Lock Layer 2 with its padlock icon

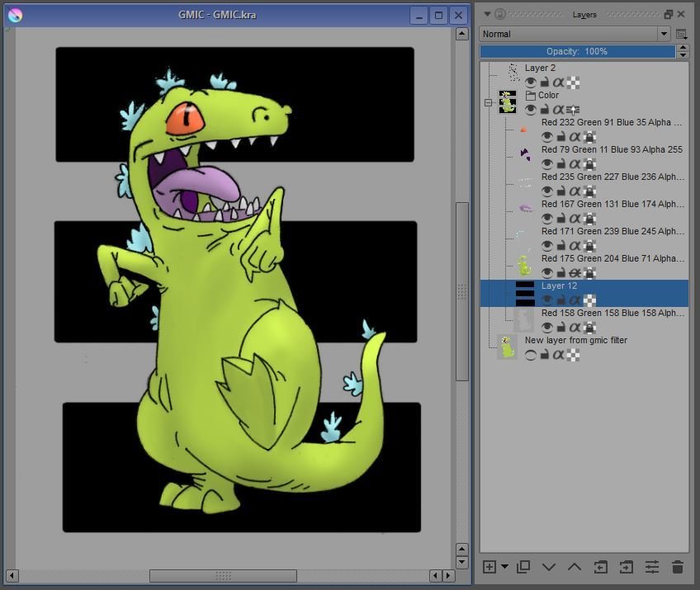pos(545,83)
